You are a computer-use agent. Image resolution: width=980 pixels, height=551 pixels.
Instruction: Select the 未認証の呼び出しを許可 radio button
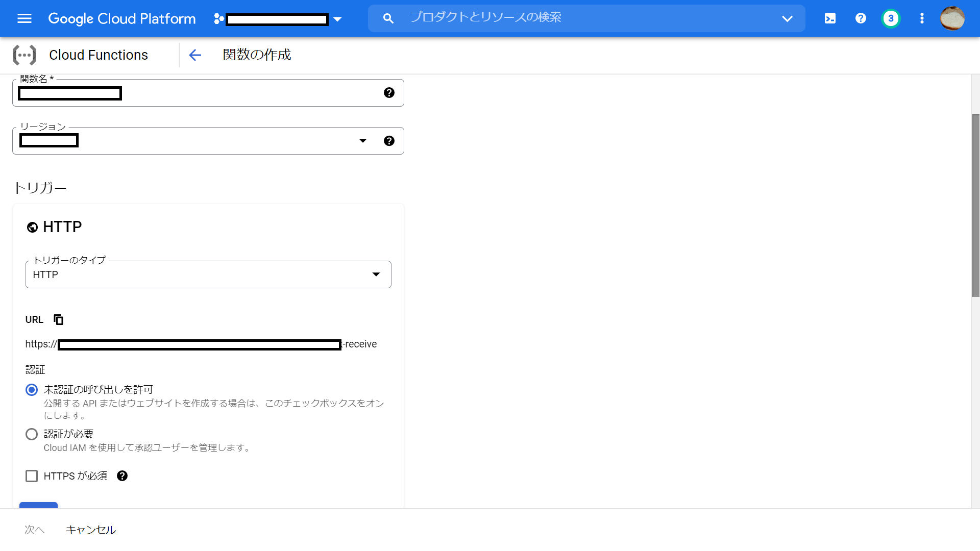coord(31,390)
